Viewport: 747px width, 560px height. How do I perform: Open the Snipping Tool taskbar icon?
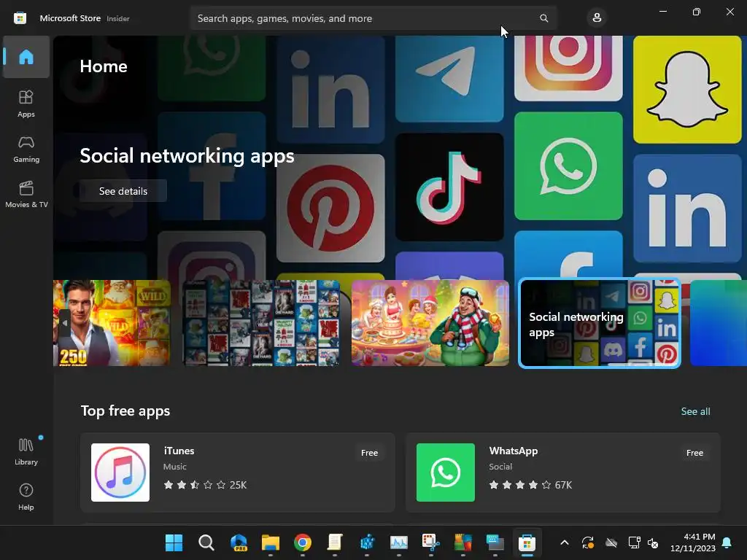pos(430,542)
